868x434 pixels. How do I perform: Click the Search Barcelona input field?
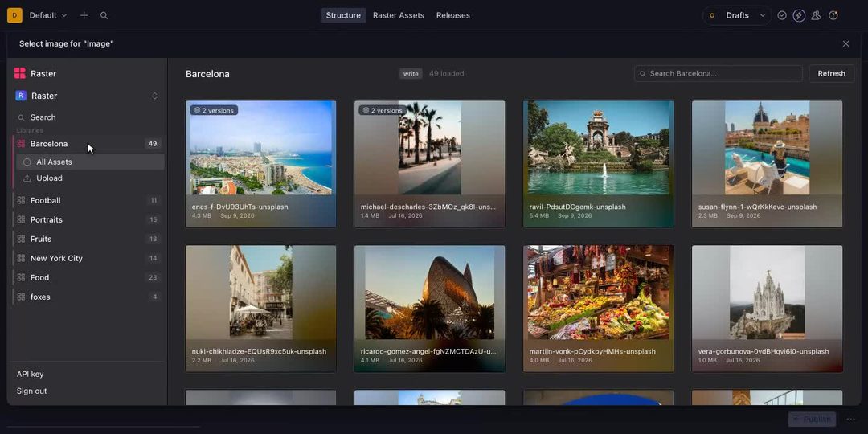pyautogui.click(x=718, y=73)
